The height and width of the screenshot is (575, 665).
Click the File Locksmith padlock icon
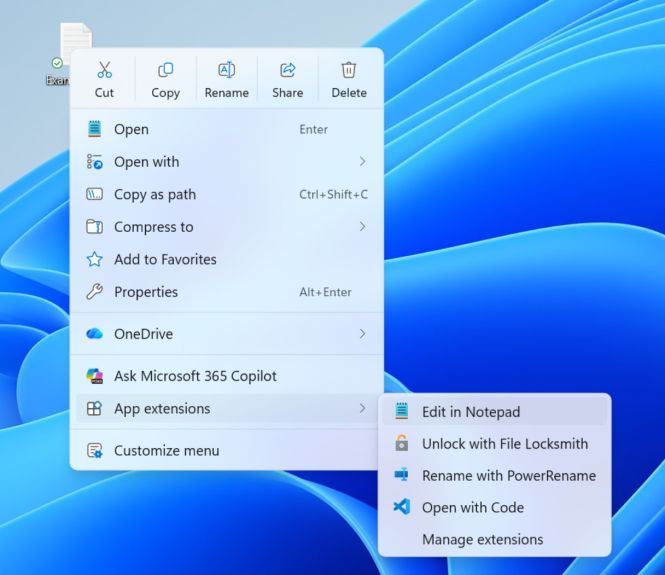[402, 443]
